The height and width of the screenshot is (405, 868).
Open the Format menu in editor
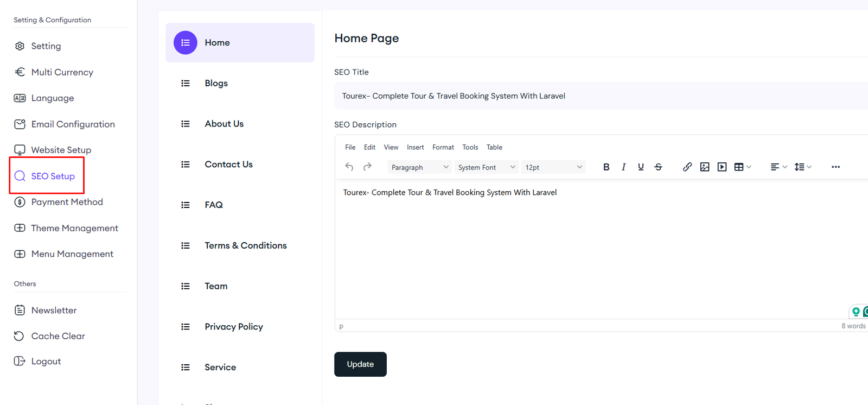pos(443,147)
